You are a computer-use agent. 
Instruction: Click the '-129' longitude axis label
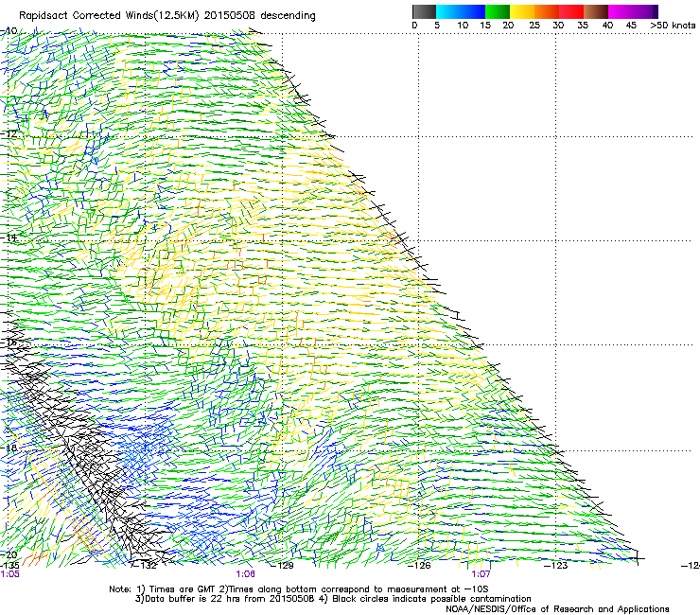(x=283, y=566)
